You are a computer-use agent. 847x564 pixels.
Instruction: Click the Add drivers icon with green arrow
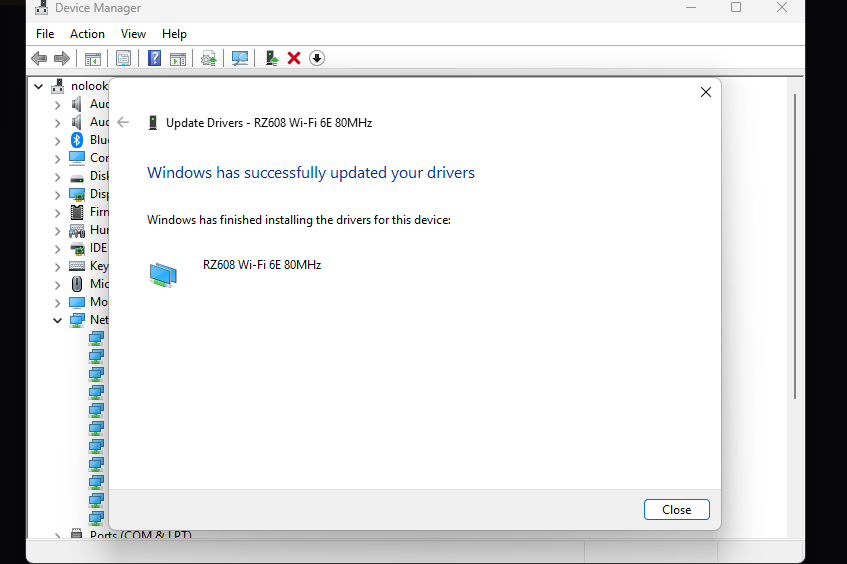[272, 58]
